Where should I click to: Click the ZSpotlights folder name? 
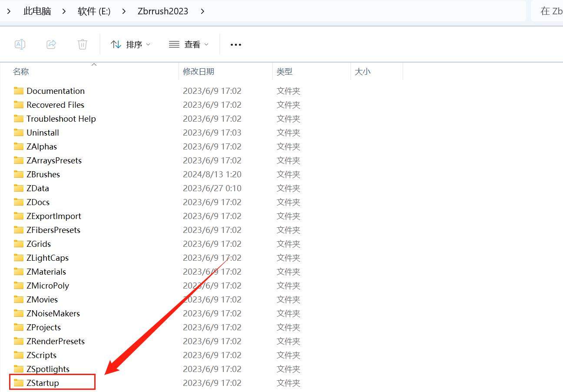(x=48, y=369)
